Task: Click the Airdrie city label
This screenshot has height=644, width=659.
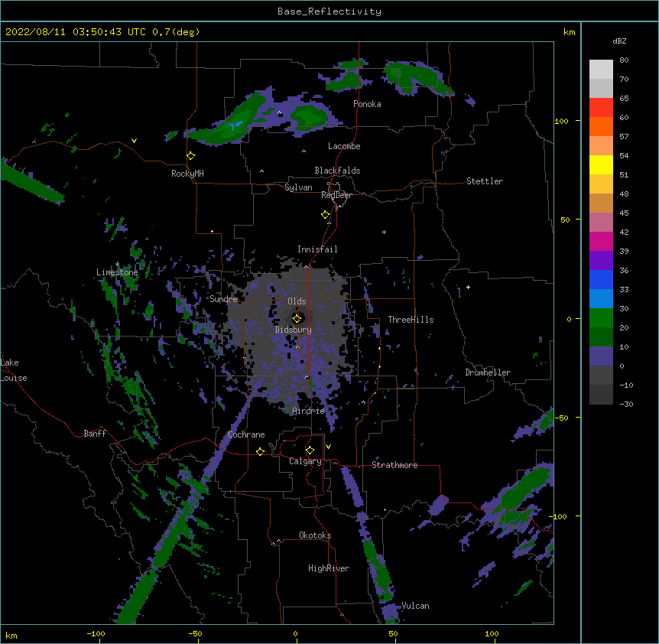Action: pos(309,411)
